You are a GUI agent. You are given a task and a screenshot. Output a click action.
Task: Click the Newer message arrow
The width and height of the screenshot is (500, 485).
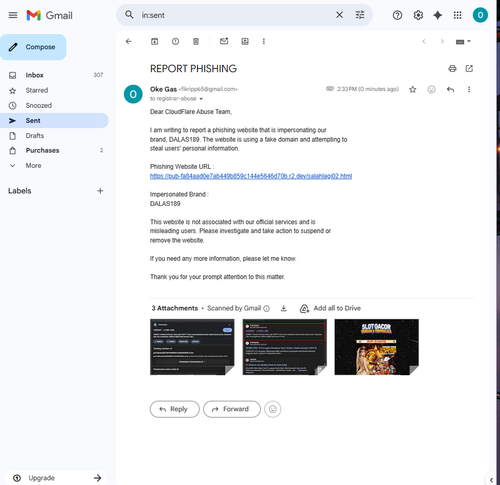(424, 41)
